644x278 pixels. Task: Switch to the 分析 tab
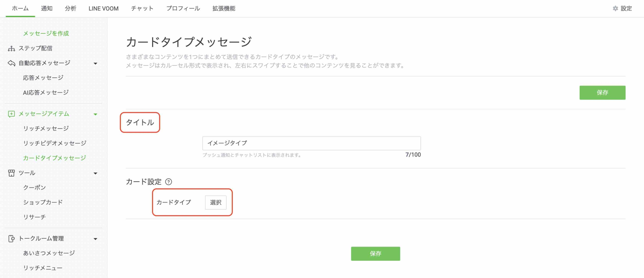pos(70,9)
